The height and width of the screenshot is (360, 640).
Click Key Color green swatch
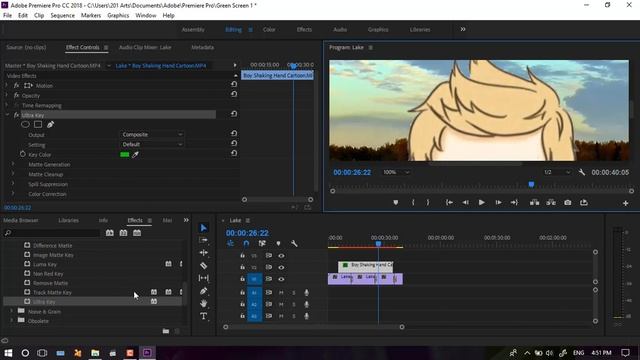click(x=124, y=155)
